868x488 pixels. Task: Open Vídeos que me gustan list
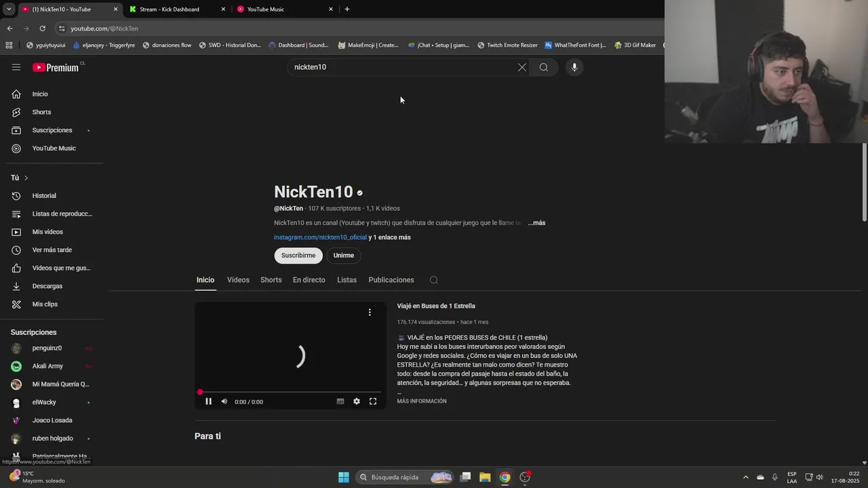[x=56, y=268]
